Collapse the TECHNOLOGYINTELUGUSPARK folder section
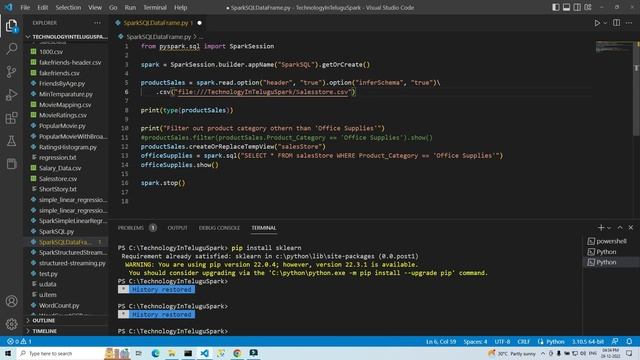This screenshot has height=360, width=640. [x=67, y=37]
